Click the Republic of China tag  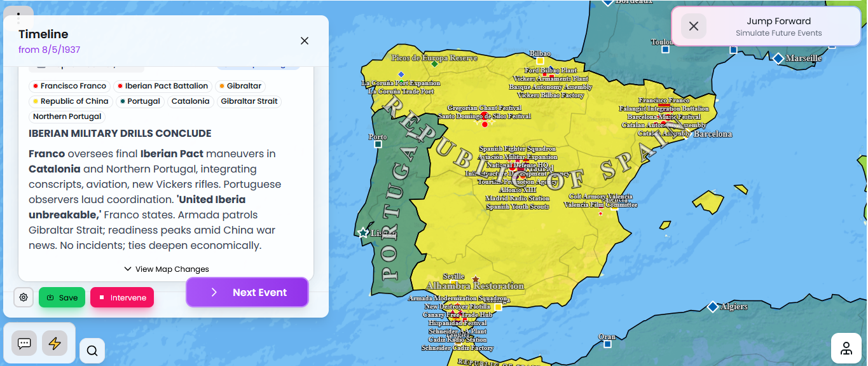(71, 101)
